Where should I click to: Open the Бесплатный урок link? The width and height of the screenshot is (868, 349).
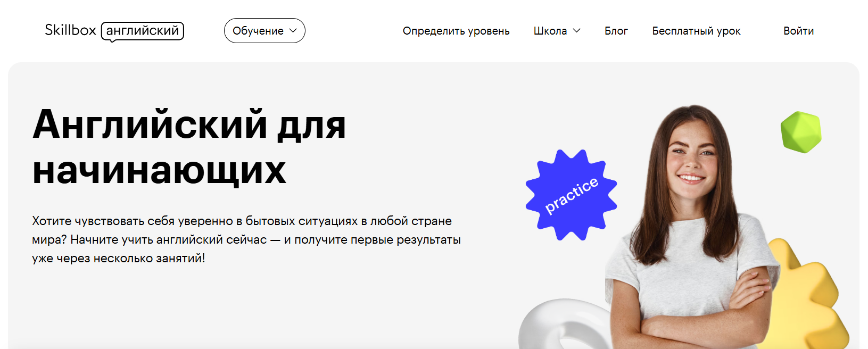tap(696, 31)
